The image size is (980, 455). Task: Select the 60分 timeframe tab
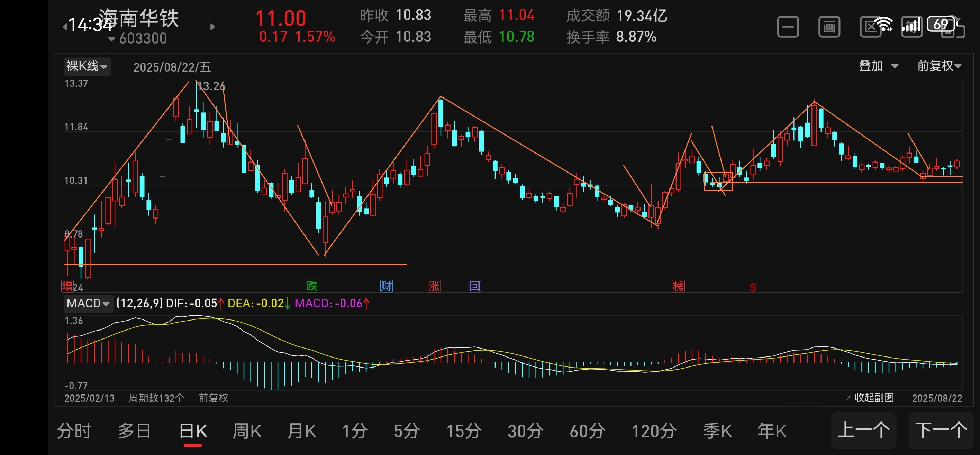coord(587,431)
